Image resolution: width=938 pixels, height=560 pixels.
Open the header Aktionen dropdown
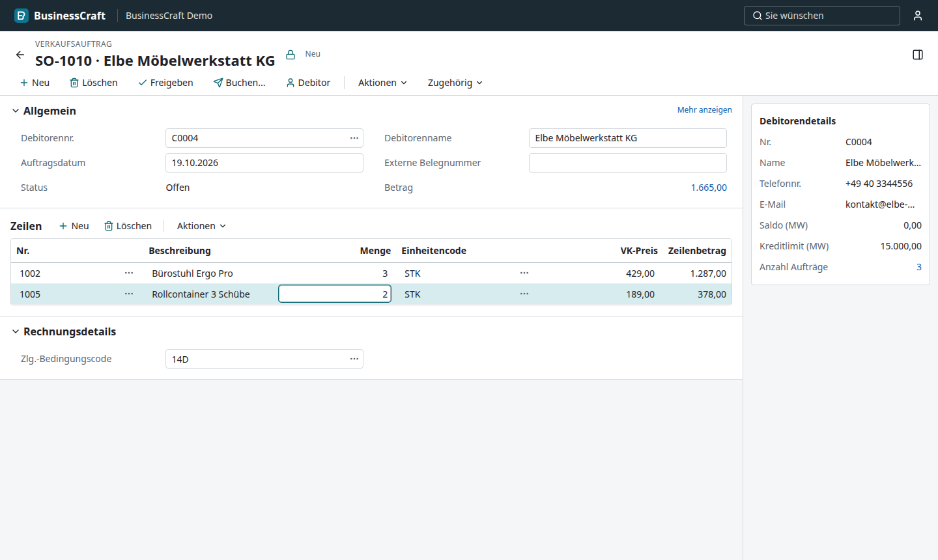pos(383,83)
